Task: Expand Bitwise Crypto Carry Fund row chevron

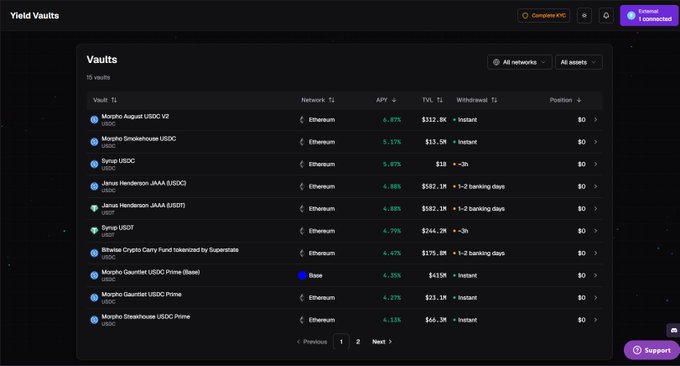Action: (595, 253)
